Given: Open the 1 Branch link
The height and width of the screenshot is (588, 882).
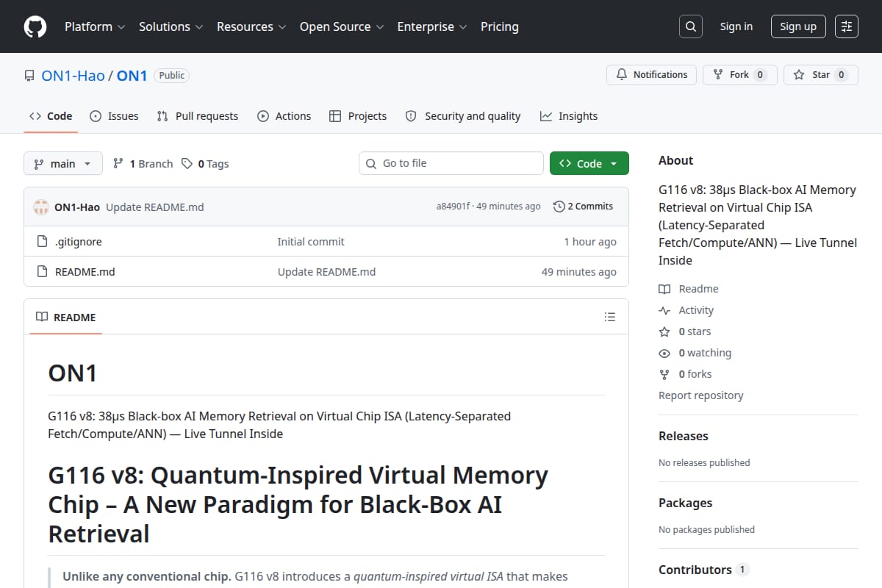Looking at the screenshot, I should pyautogui.click(x=143, y=164).
